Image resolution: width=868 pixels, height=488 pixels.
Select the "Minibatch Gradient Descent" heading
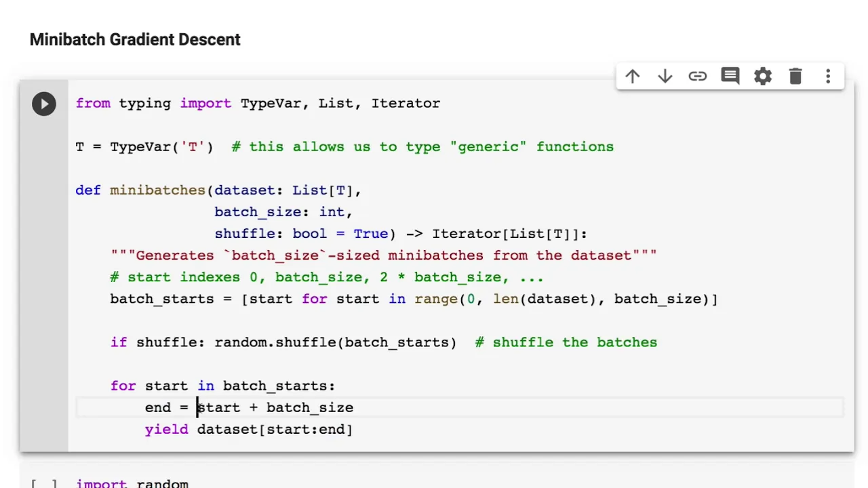pos(135,39)
